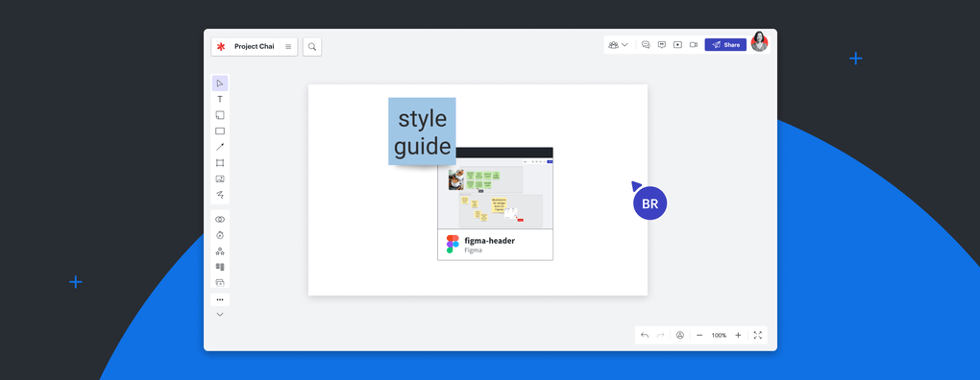Open the three-dots more tools menu
Image resolution: width=980 pixels, height=380 pixels.
[220, 299]
